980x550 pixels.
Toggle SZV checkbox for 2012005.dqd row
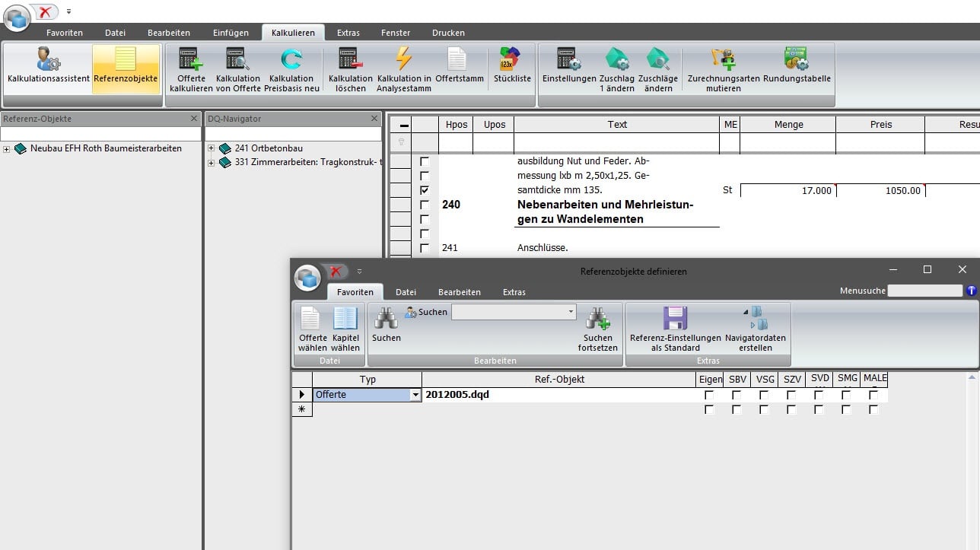pos(791,395)
